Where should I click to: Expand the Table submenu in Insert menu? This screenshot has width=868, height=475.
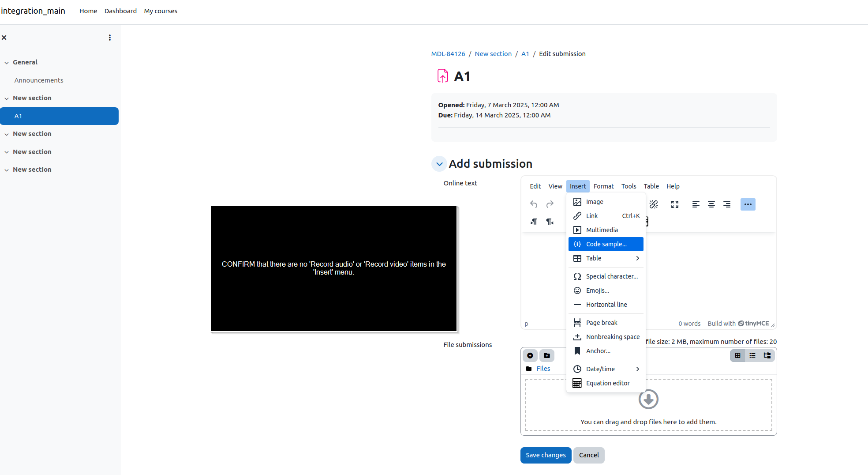pos(606,258)
